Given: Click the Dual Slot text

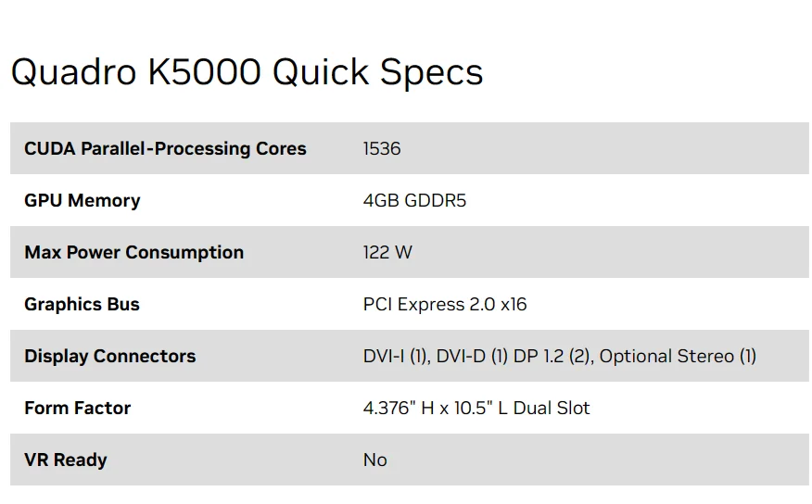Looking at the screenshot, I should [x=552, y=408].
